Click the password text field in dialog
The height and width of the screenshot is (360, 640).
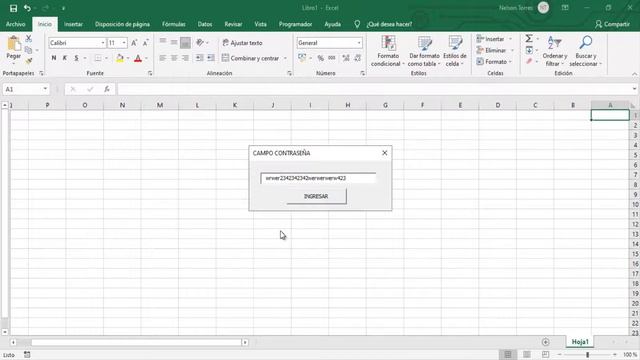318,178
